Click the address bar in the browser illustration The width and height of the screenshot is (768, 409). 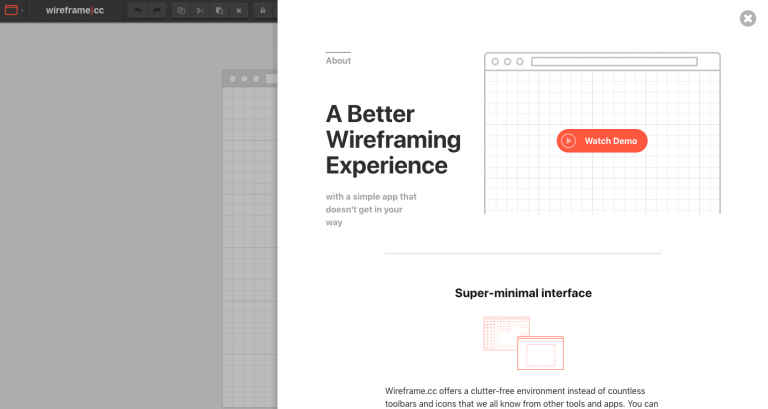point(614,62)
